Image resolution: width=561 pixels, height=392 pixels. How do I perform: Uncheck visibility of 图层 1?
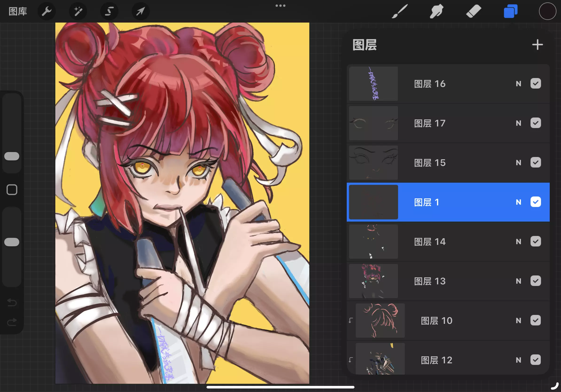point(535,202)
